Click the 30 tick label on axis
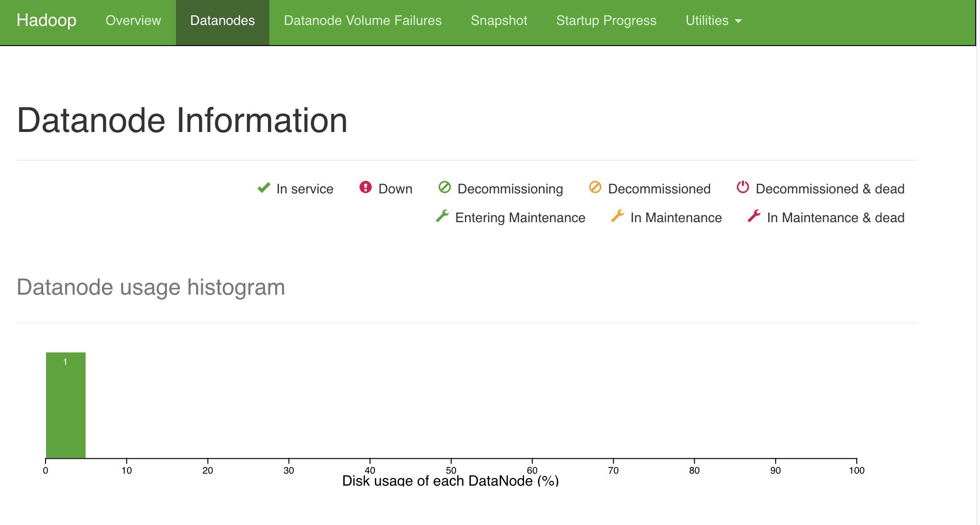 (x=289, y=470)
